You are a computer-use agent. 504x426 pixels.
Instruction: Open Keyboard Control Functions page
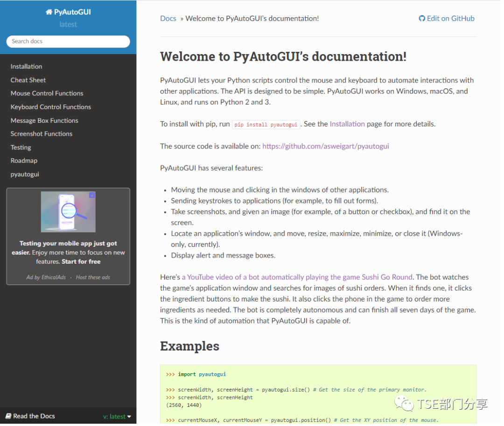pos(50,107)
